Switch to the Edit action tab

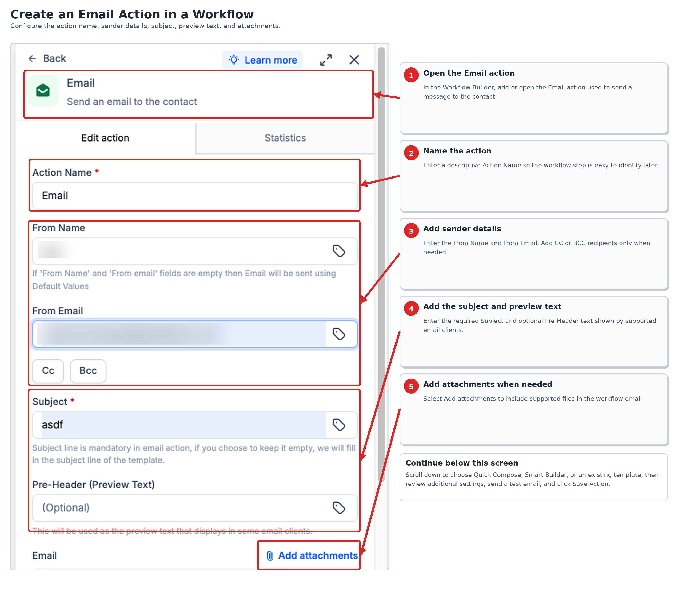point(105,138)
